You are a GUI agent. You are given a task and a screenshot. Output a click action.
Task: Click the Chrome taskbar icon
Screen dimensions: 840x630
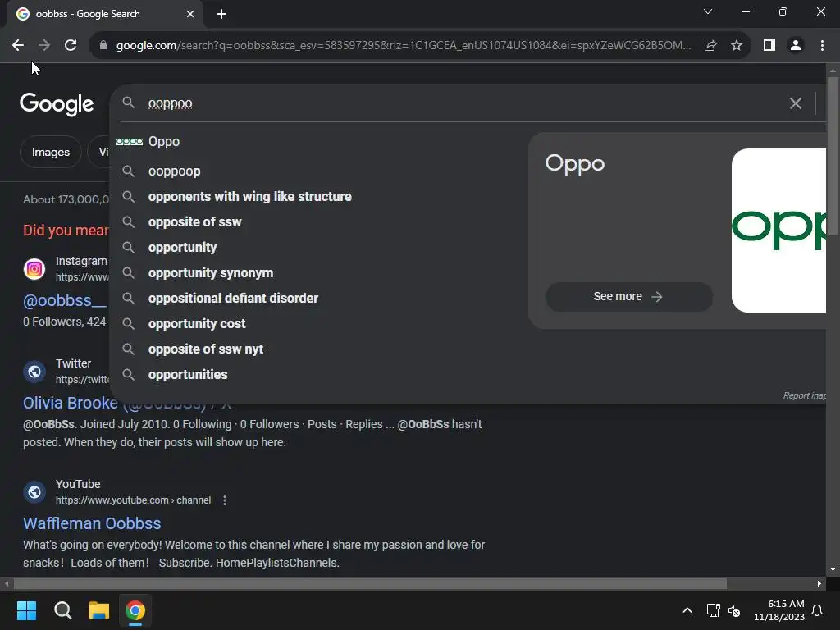coord(135,610)
